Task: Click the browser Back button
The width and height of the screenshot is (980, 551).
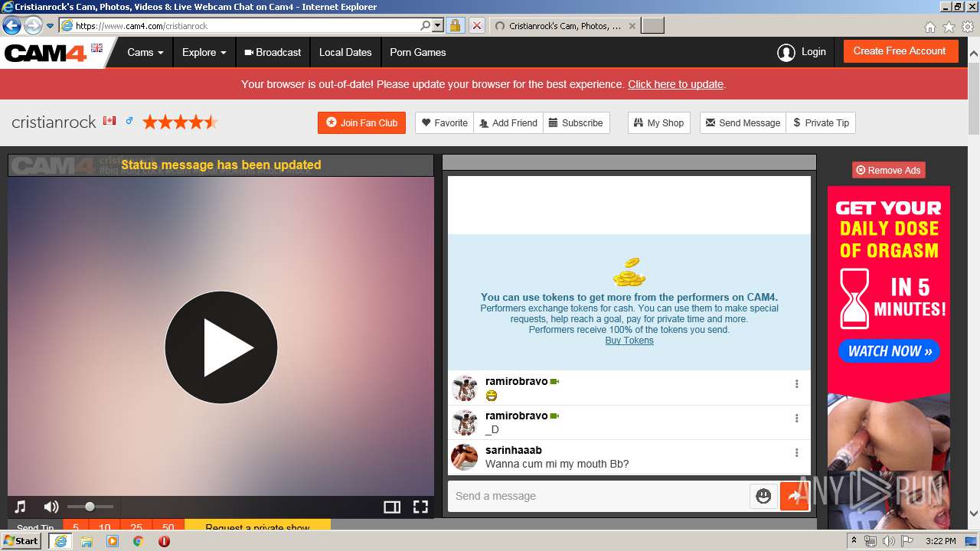Action: click(11, 25)
